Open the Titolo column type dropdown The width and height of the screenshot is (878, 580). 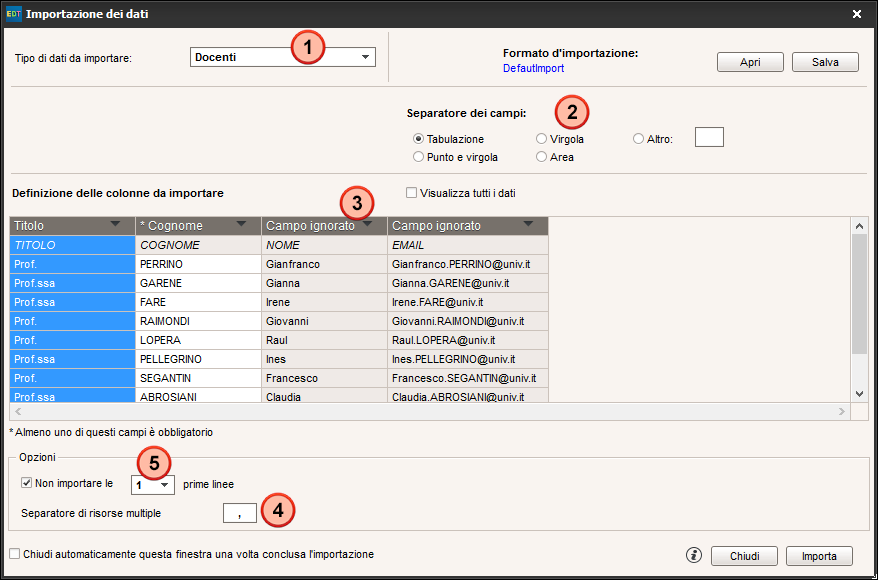point(115,224)
